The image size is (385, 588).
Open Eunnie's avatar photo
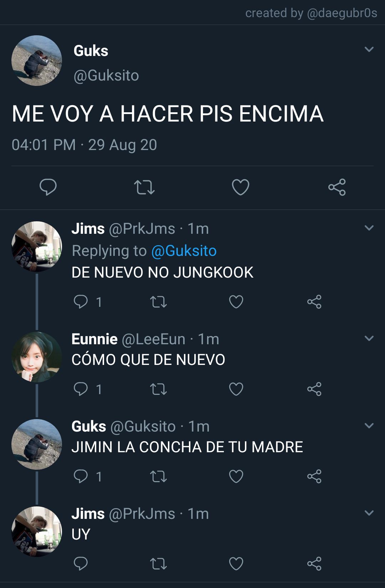[37, 357]
